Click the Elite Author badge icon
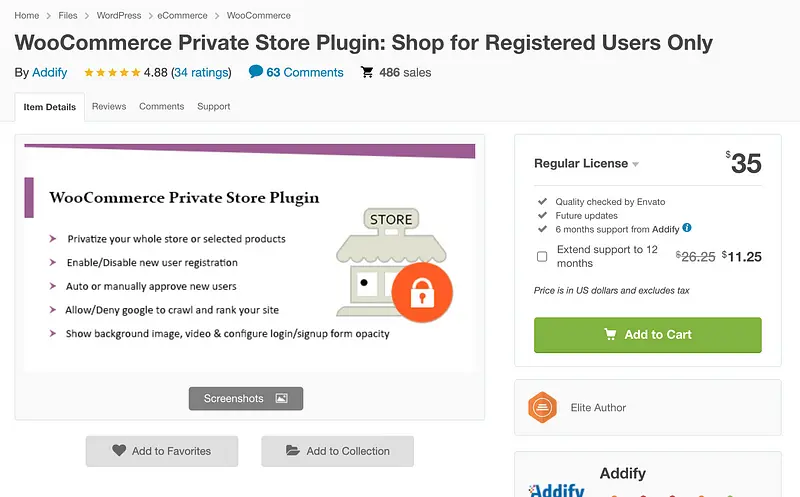 [x=542, y=407]
